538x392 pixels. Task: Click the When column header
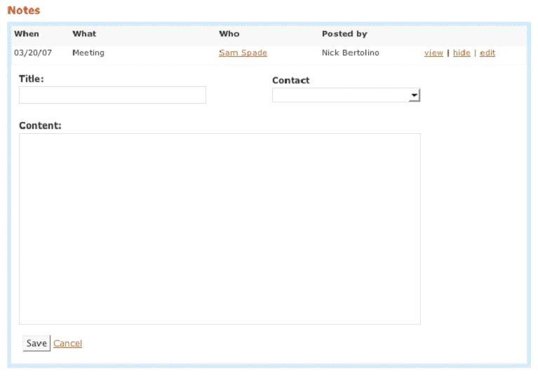tap(27, 34)
